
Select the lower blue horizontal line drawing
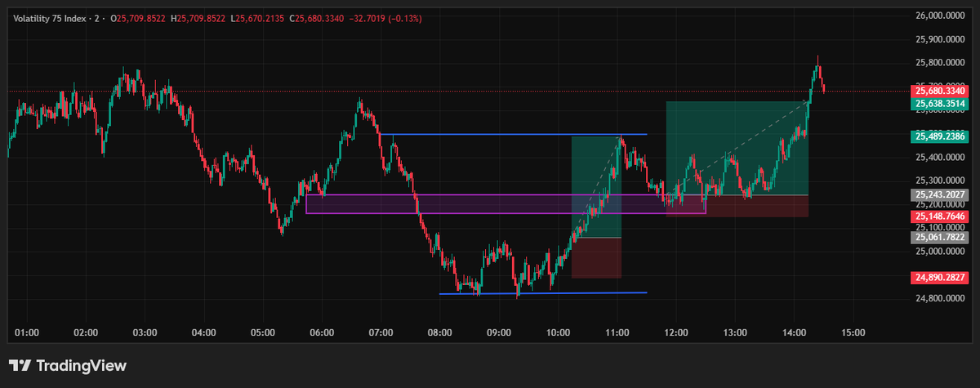[542, 292]
